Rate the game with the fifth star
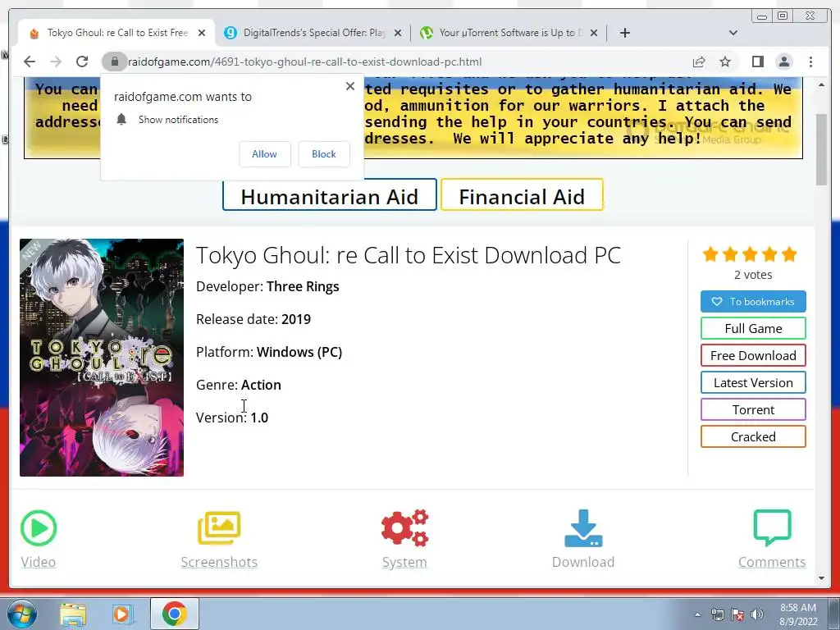The height and width of the screenshot is (630, 840). click(789, 254)
